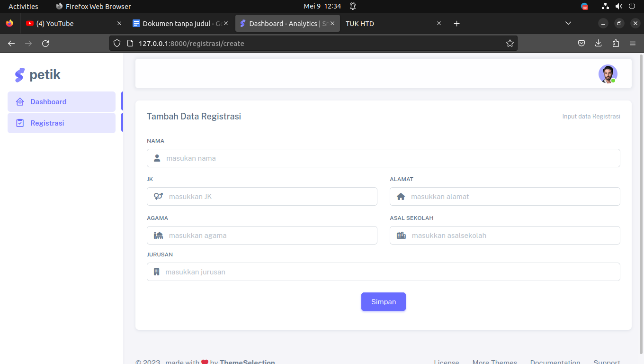644x364 pixels.
Task: Click the petik logo icon
Action: [x=19, y=75]
